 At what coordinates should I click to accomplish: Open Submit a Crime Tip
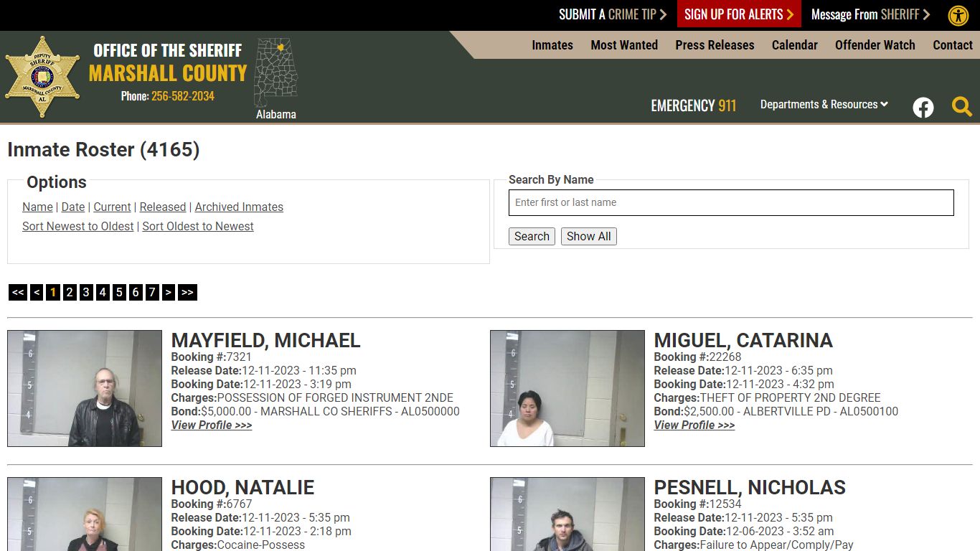(613, 14)
